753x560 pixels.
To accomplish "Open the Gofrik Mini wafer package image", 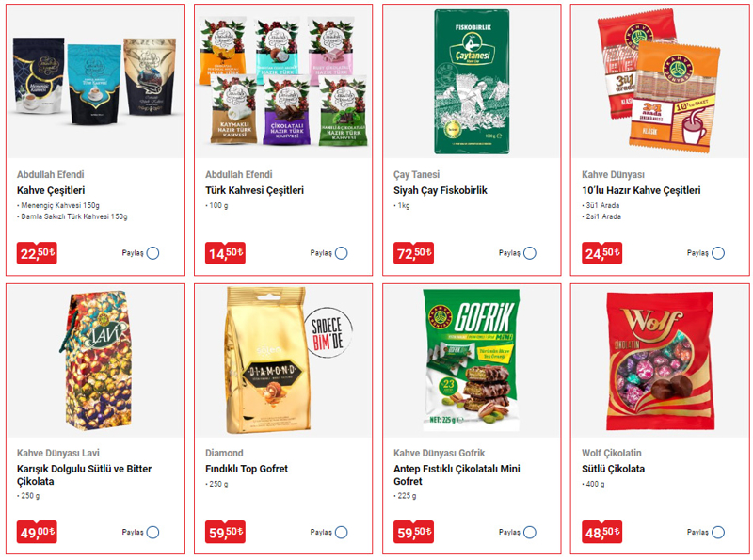I will pos(472,360).
